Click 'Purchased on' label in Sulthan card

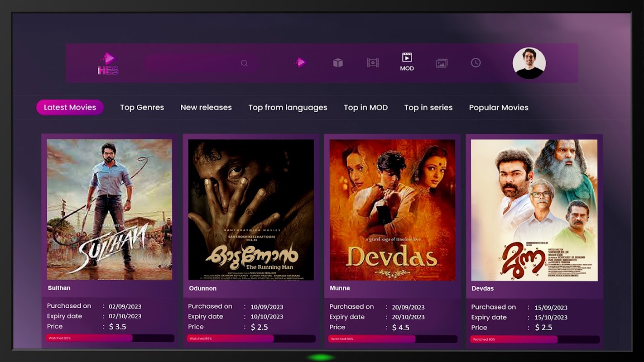(69, 306)
